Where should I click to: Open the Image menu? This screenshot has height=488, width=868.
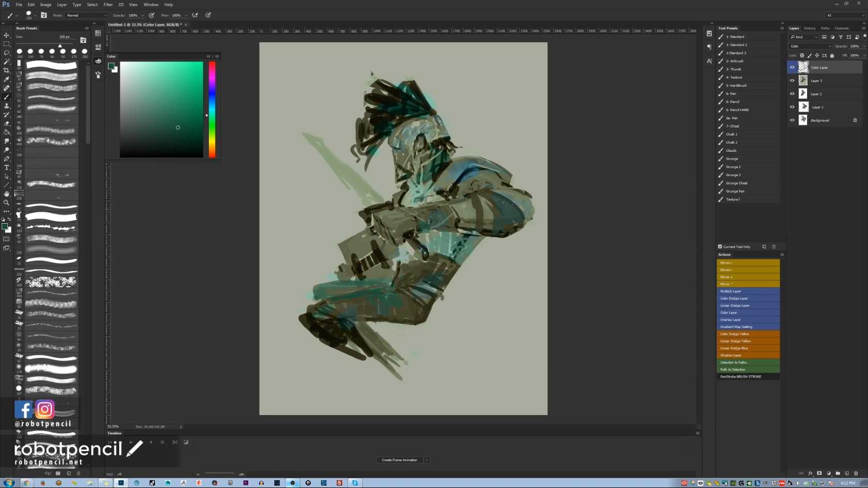(x=46, y=5)
